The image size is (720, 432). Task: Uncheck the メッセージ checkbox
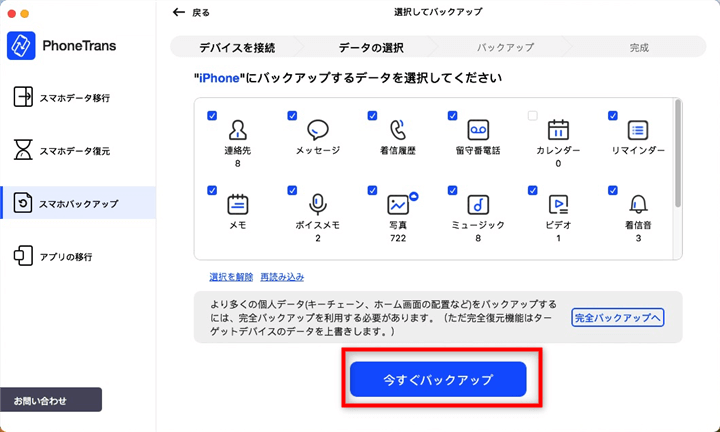[292, 116]
